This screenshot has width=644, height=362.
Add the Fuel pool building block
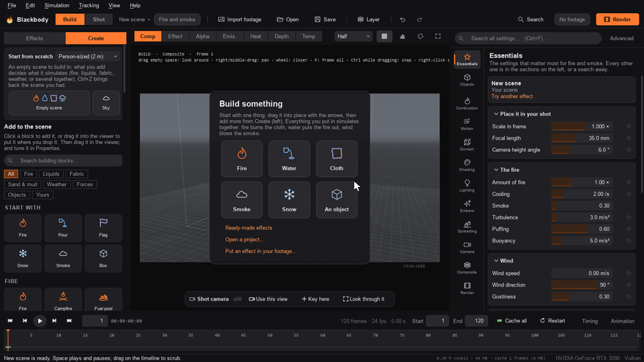[x=103, y=300]
